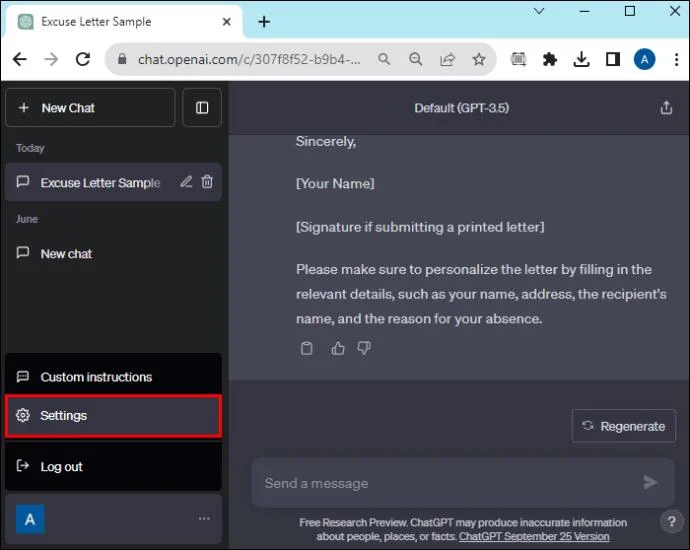Screen dimensions: 690x550
Task: Click the search magnifier in address bar
Action: [x=384, y=59]
